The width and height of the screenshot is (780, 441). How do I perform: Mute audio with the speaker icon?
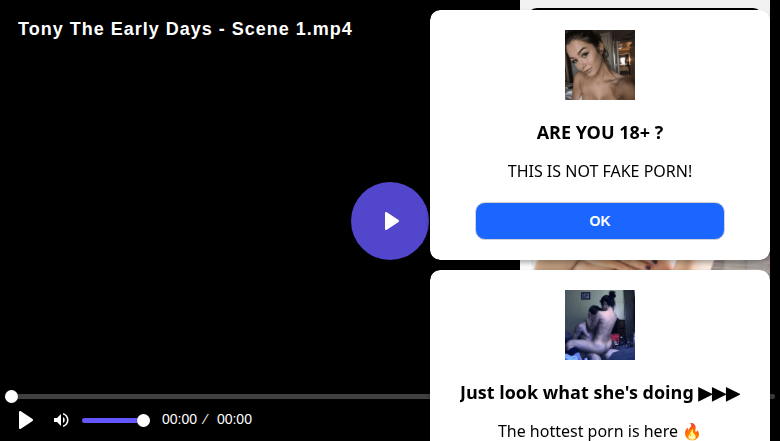tap(61, 420)
